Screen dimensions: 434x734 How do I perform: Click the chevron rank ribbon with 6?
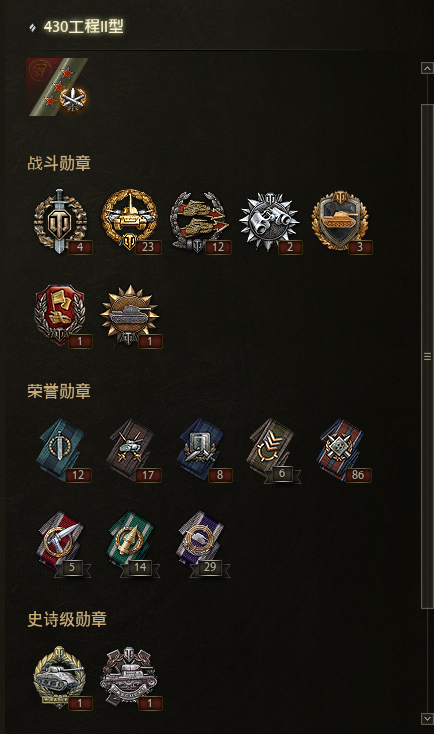point(272,450)
